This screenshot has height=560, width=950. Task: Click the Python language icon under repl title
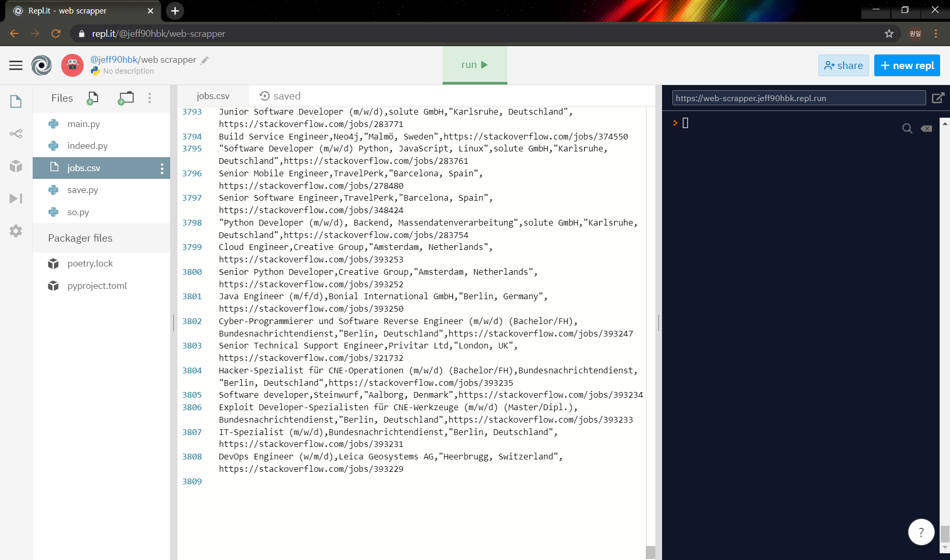[x=95, y=71]
